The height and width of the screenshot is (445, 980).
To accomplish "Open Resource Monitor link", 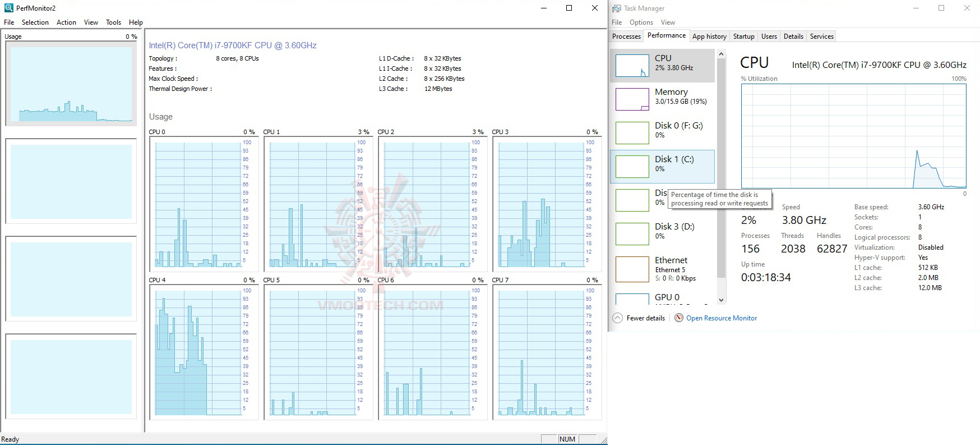I will click(721, 318).
